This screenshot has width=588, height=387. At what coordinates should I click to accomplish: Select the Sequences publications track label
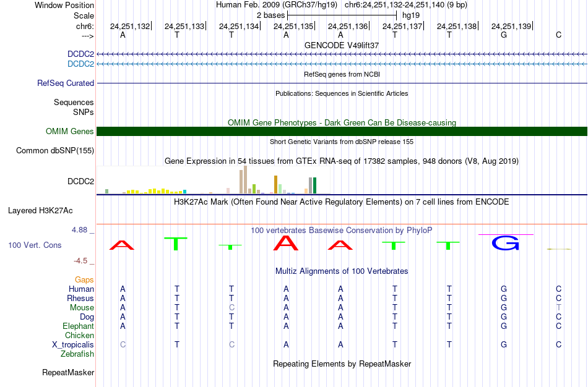point(74,102)
